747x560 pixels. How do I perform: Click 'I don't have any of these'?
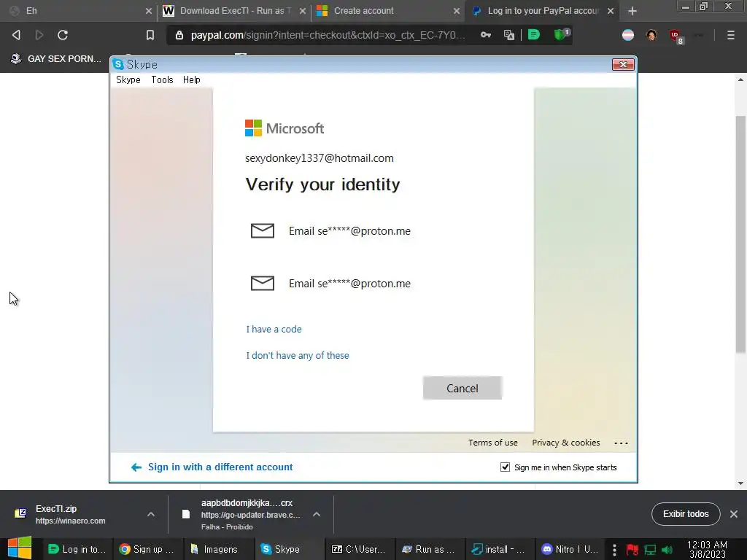coord(298,355)
